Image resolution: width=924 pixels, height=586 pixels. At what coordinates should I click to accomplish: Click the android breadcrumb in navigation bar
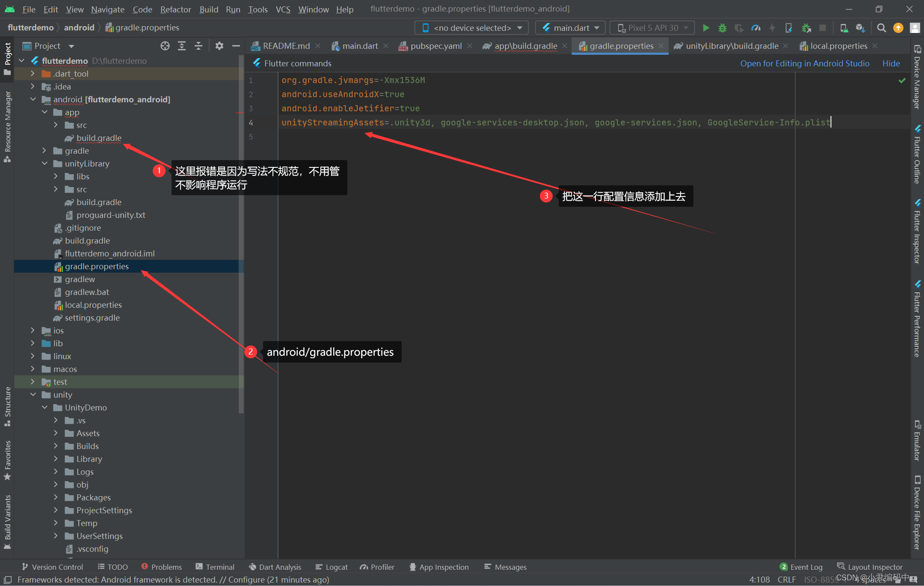[79, 27]
